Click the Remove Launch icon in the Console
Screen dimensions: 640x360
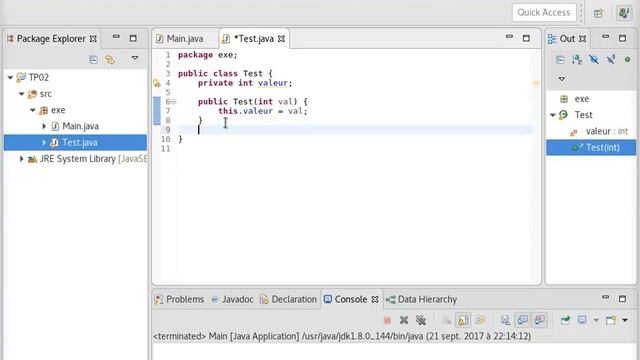[x=404, y=320]
